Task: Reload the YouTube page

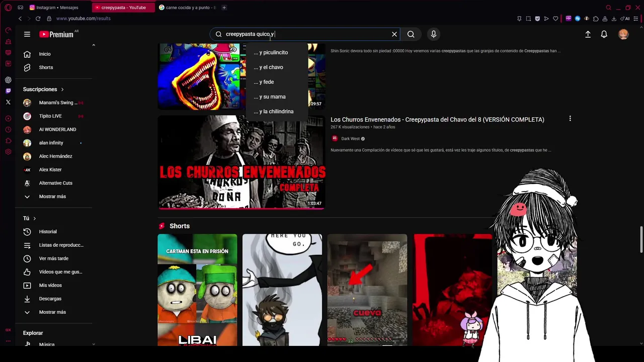Action: 38,19
